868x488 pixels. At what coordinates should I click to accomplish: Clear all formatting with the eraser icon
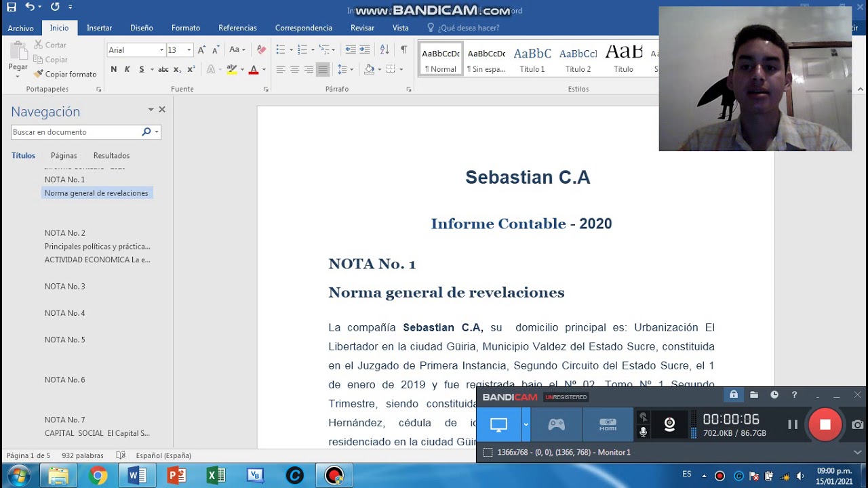[x=261, y=49]
